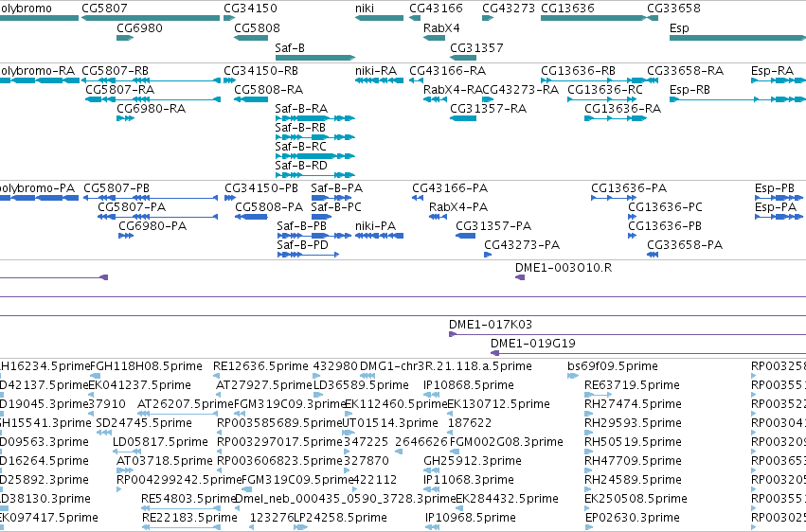This screenshot has height=532, width=806.
Task: Select the CG34150-RB transcript
Action: click(x=229, y=80)
